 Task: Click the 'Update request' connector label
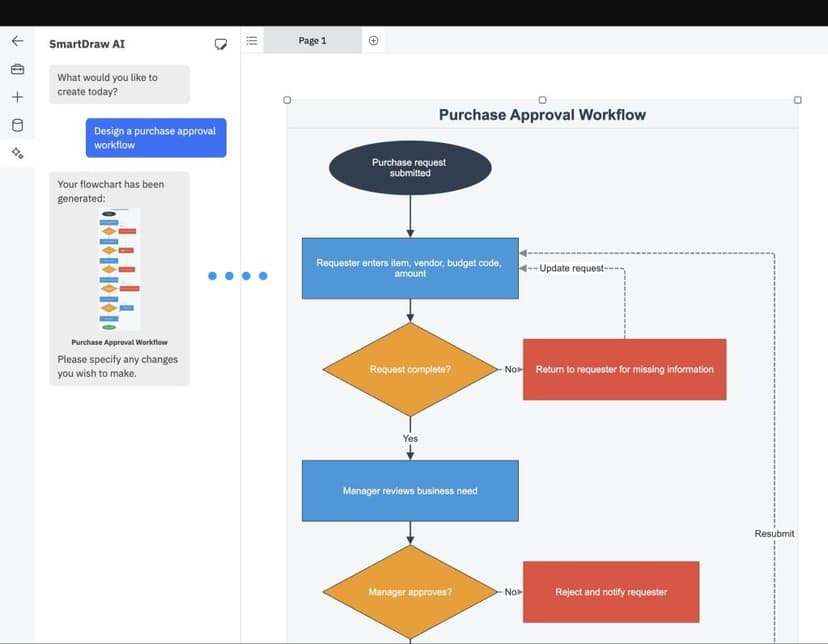pyautogui.click(x=571, y=268)
